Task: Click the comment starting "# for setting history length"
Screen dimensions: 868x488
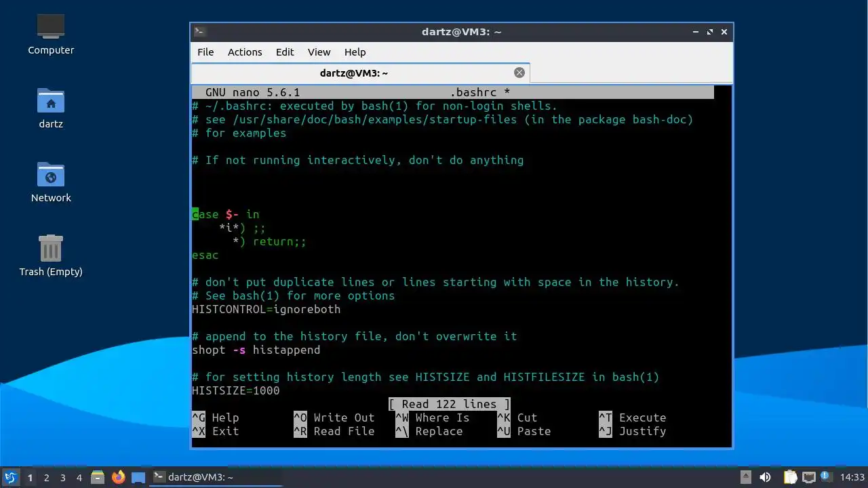Action: coord(426,377)
